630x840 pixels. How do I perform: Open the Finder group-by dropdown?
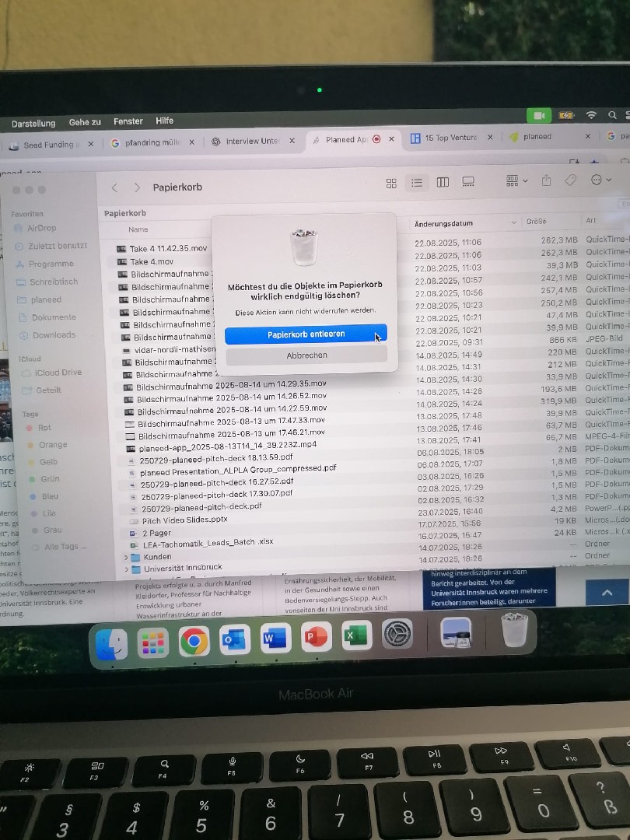coord(517,180)
